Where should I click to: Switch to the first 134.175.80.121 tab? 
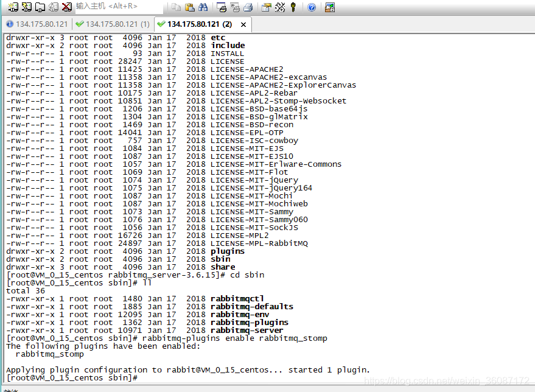(x=37, y=24)
